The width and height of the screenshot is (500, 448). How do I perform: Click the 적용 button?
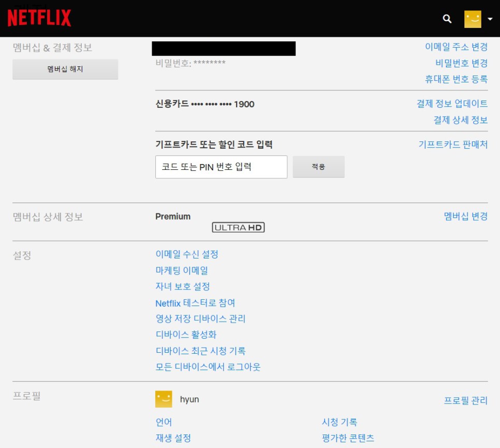click(x=318, y=167)
